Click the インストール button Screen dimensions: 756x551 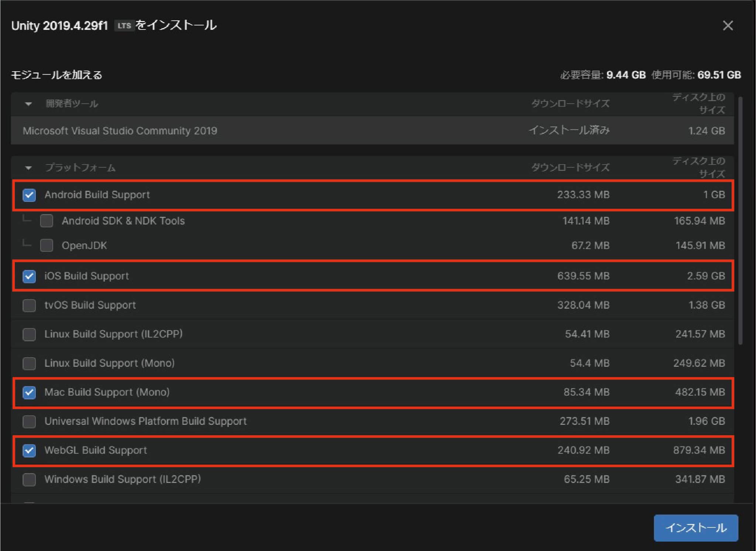tap(695, 528)
